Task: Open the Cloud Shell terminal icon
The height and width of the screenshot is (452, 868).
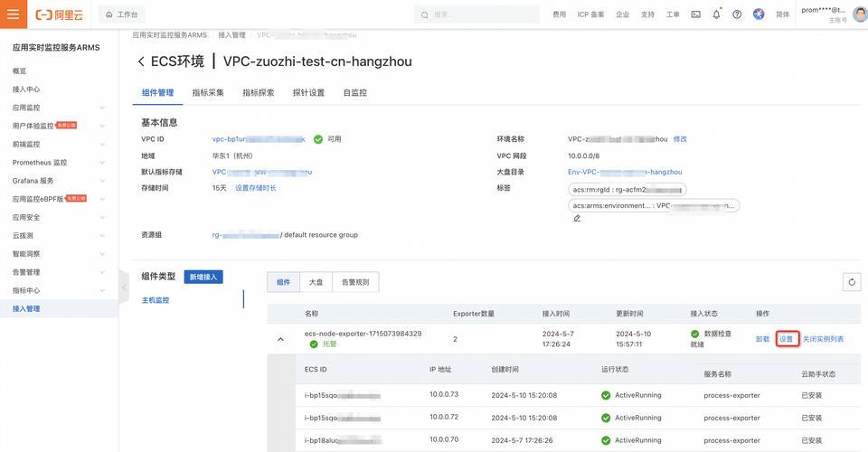Action: coord(696,15)
